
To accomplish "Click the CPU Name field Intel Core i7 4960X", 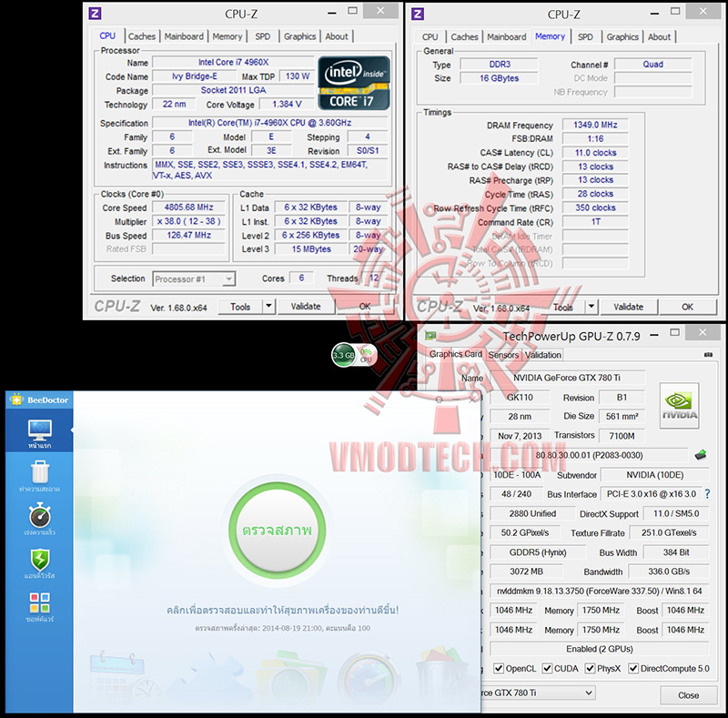I will (x=234, y=62).
